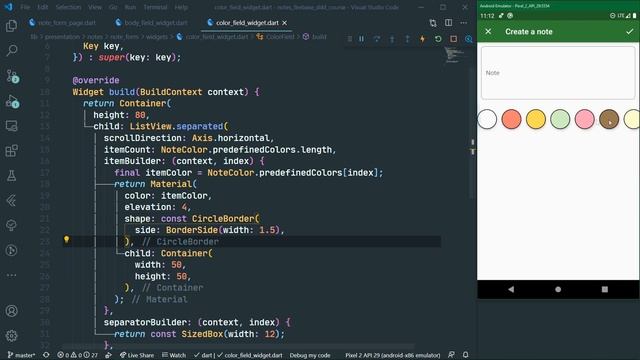Select the red color circle in emulator

(x=511, y=119)
